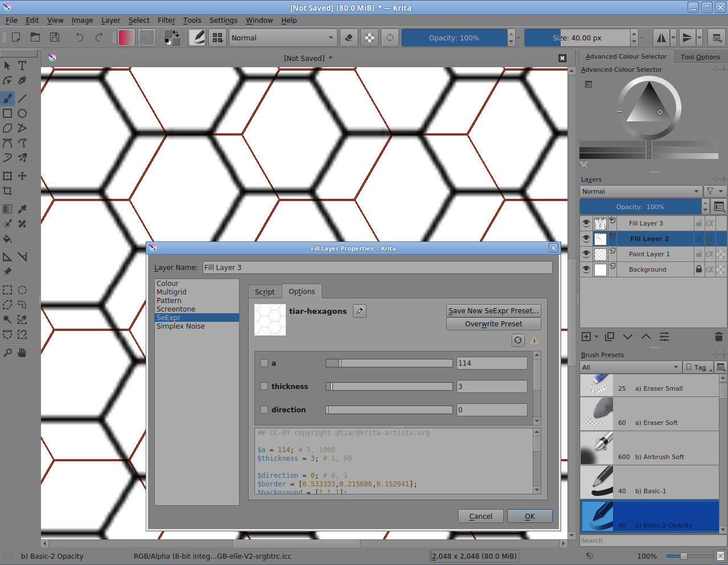Activate the Text tool
Viewport: 728px width, 565px height.
coord(22,65)
